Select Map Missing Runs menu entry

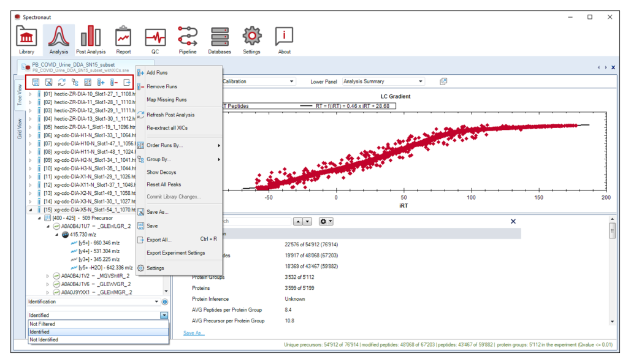pos(179,100)
